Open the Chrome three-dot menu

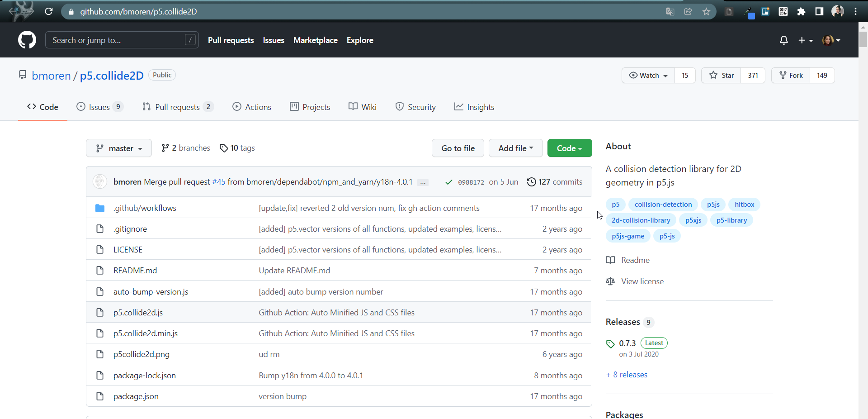coord(855,12)
